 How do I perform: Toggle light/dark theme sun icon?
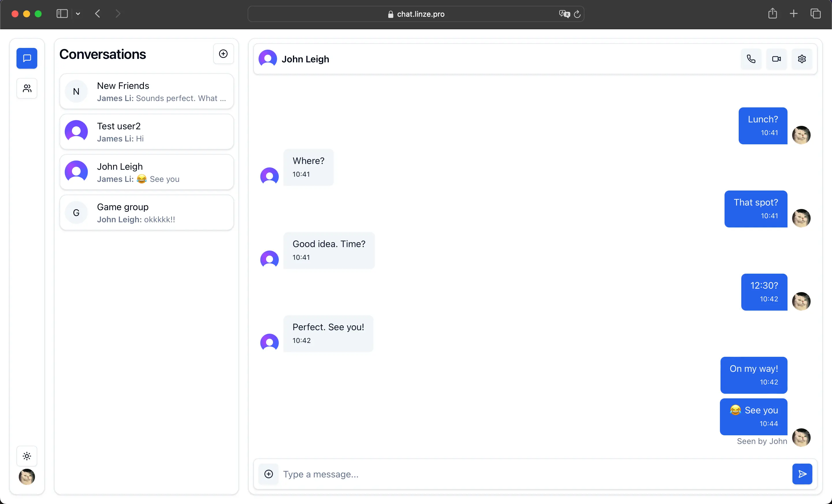click(27, 456)
